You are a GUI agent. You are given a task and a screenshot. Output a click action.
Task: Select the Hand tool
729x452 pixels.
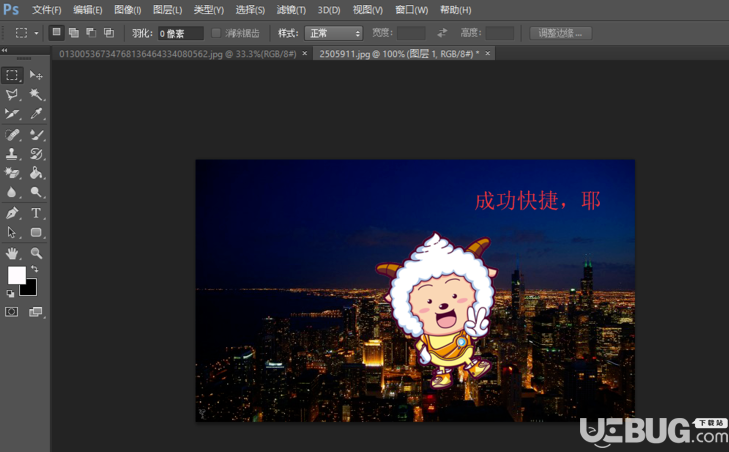pos(12,253)
